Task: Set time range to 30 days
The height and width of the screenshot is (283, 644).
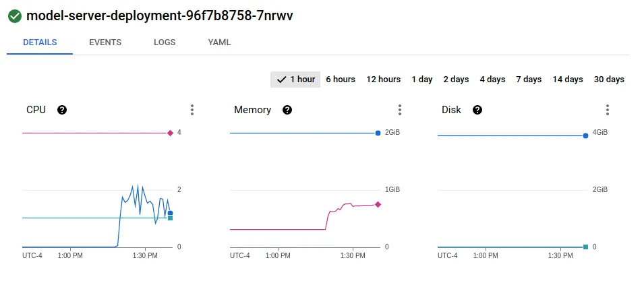Action: point(609,80)
